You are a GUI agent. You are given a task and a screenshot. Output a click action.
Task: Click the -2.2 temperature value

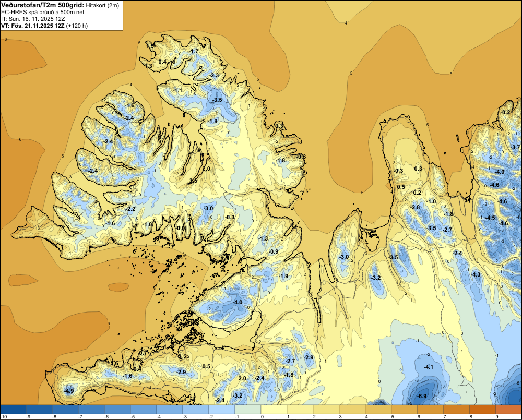pos(131,209)
